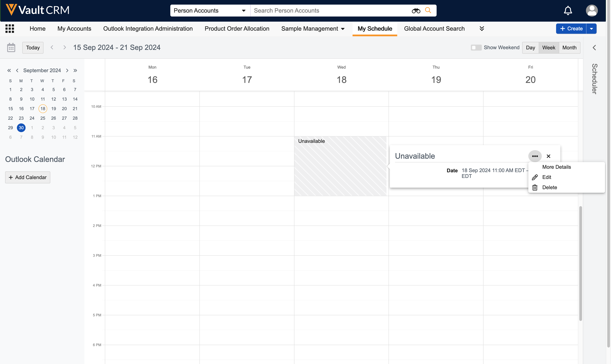Image resolution: width=611 pixels, height=364 pixels.
Task: Click the Edit pencil option
Action: 546,177
